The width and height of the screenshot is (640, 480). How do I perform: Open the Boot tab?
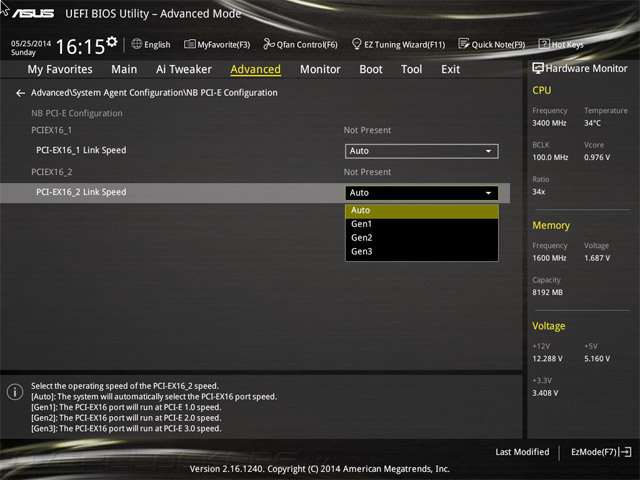coord(371,69)
